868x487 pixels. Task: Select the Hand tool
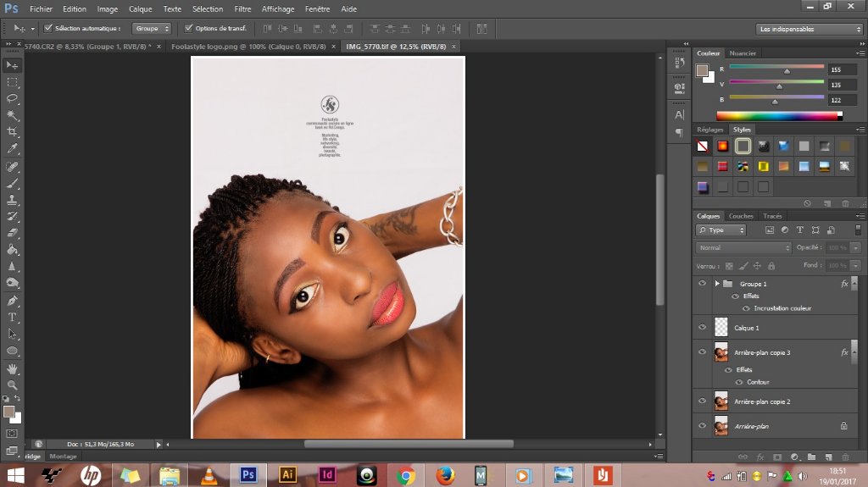click(x=12, y=368)
